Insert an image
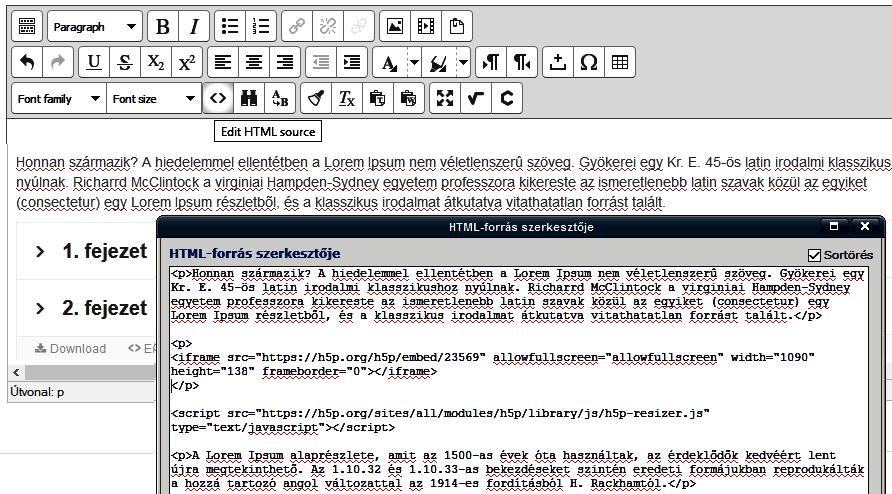892x494 pixels. pyautogui.click(x=395, y=26)
